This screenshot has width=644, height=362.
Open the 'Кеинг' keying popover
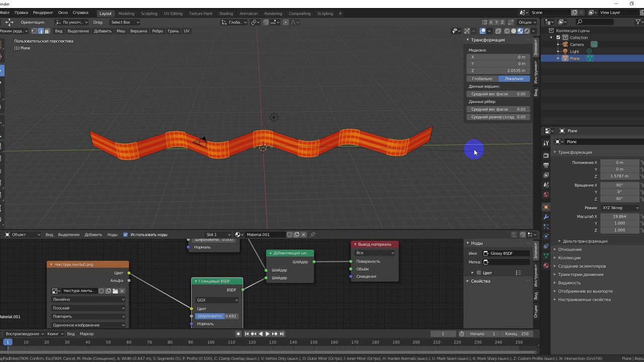pos(54,334)
